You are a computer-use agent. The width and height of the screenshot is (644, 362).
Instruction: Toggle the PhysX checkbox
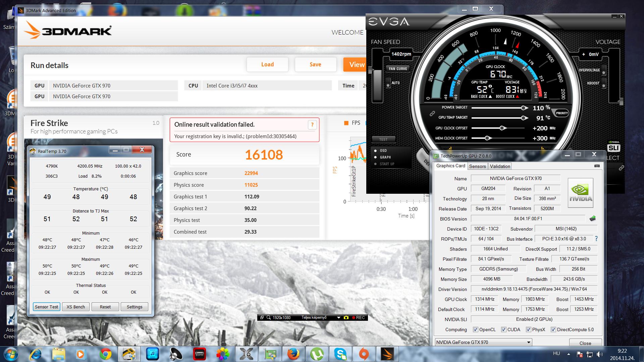528,329
